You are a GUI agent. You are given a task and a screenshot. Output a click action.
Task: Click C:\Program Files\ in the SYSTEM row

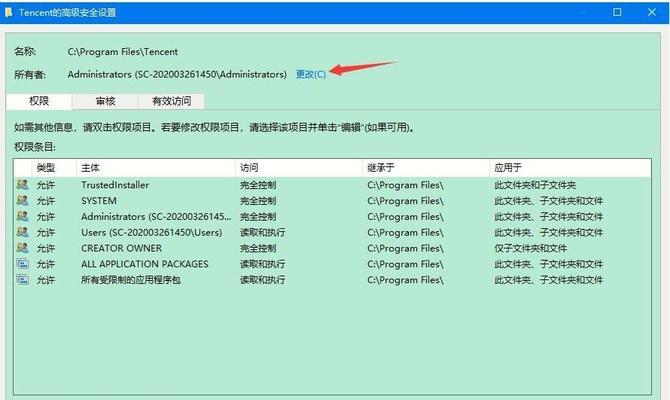pos(405,201)
